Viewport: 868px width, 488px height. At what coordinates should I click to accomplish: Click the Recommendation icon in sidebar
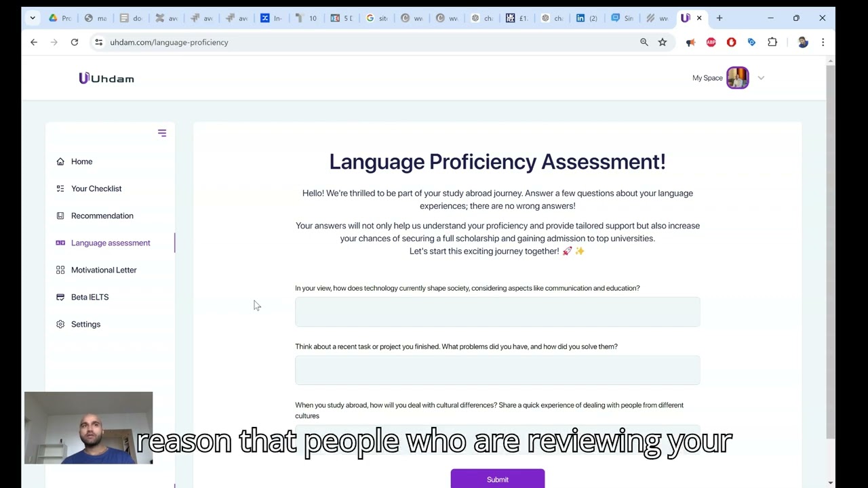pyautogui.click(x=60, y=216)
